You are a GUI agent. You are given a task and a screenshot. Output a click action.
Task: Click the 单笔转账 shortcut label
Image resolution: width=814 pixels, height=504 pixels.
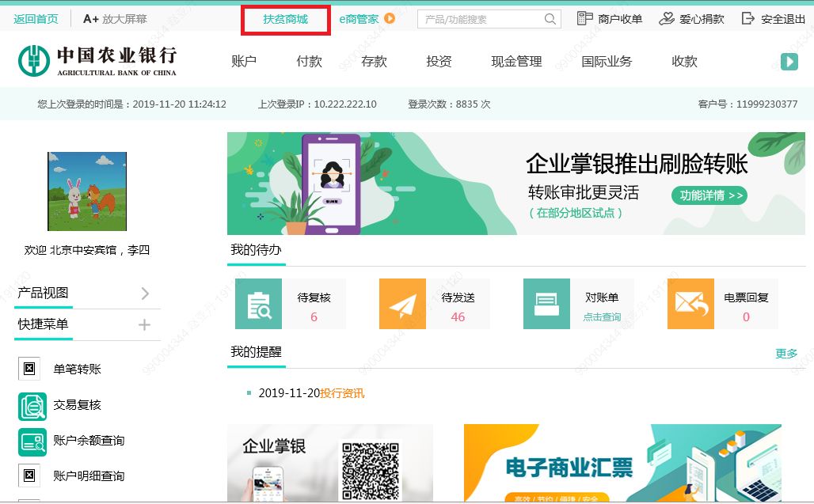[x=77, y=369]
